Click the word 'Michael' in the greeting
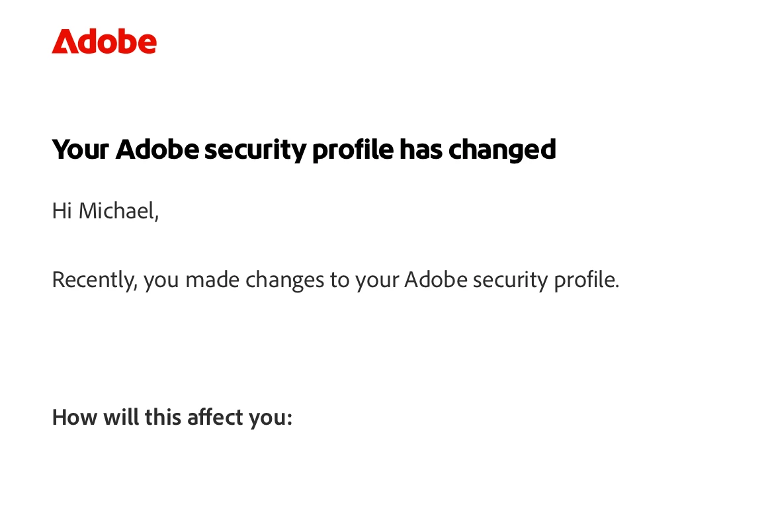The image size is (770, 532). coord(118,211)
